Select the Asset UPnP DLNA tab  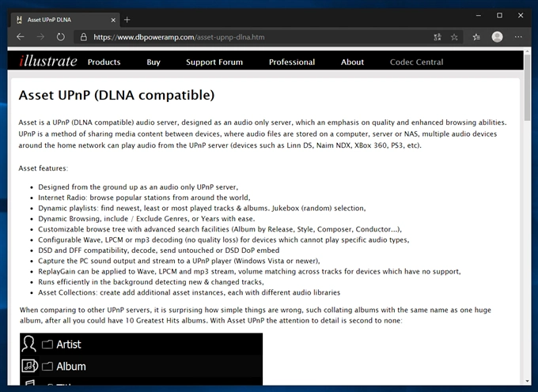point(65,20)
